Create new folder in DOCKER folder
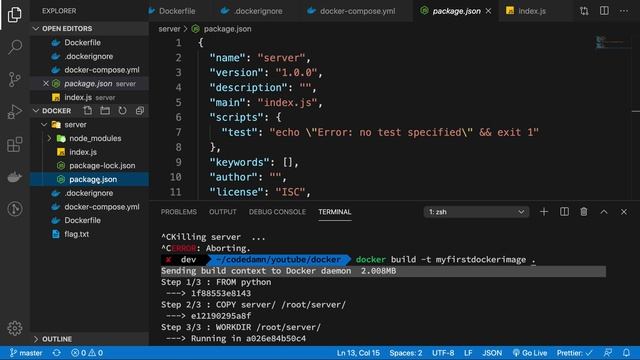640x360 pixels. (x=105, y=111)
